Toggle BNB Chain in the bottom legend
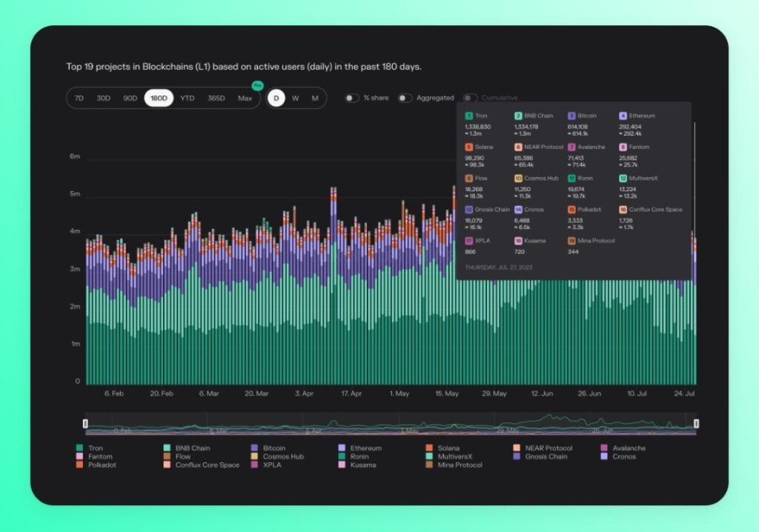759x532 pixels. 187,448
